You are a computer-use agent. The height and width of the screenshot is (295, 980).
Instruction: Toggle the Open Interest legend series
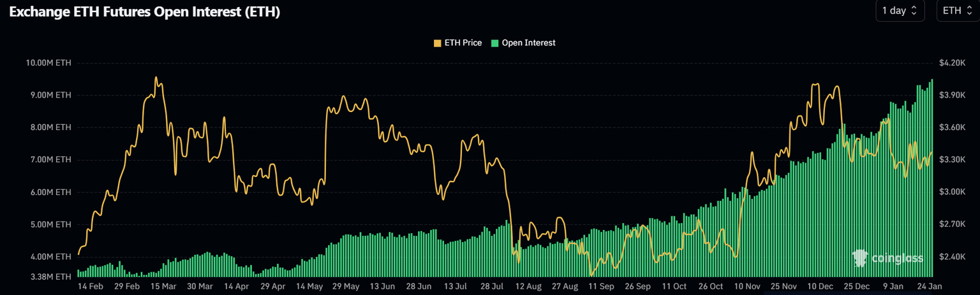point(523,43)
